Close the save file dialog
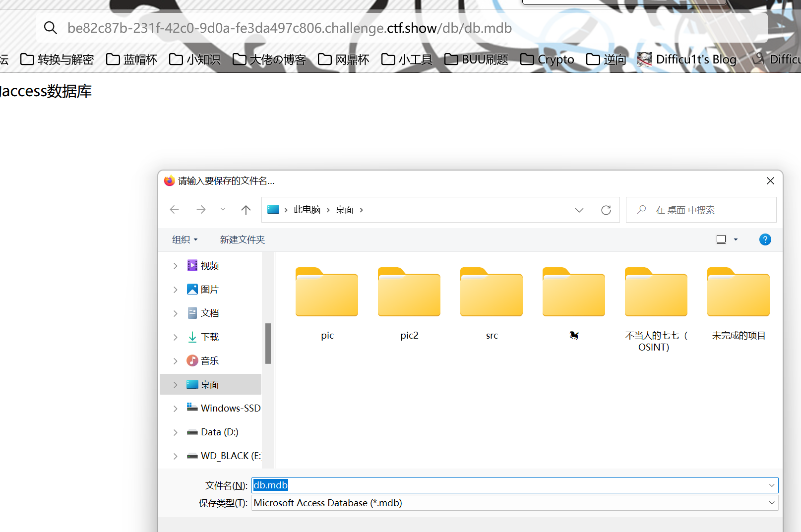Viewport: 801px width, 532px height. [x=770, y=181]
